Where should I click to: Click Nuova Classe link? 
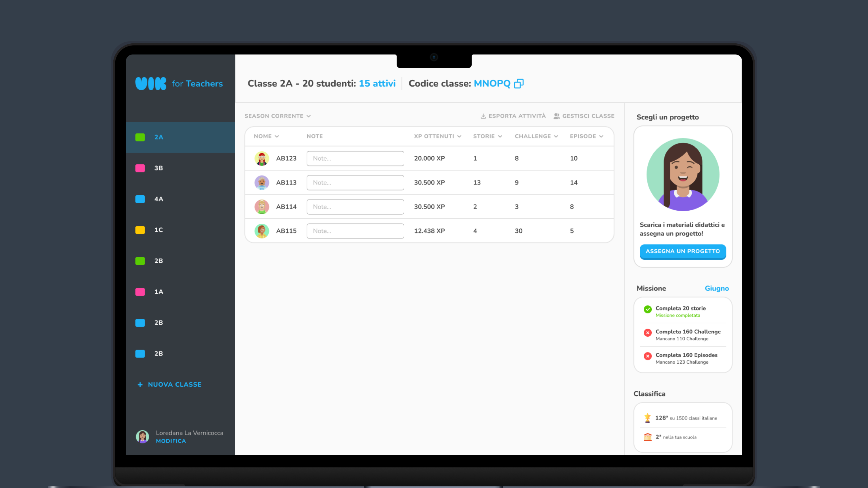(x=169, y=385)
